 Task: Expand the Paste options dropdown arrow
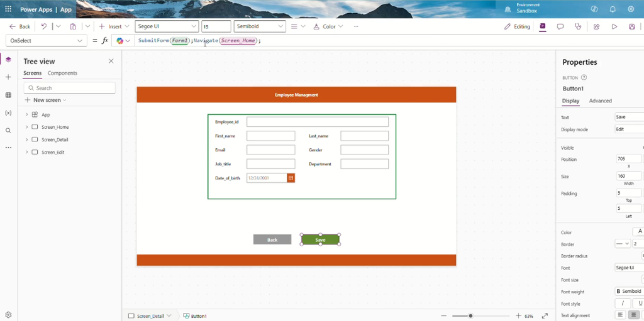[x=87, y=26]
